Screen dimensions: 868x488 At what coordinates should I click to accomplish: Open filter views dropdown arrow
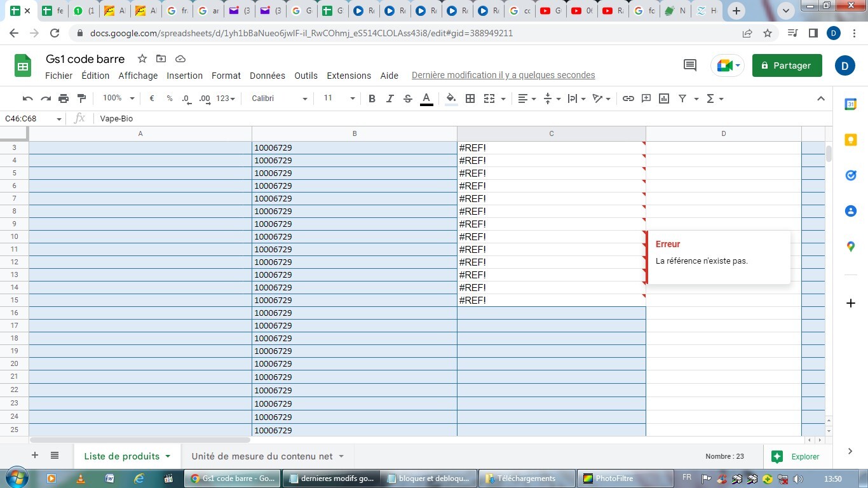click(696, 98)
